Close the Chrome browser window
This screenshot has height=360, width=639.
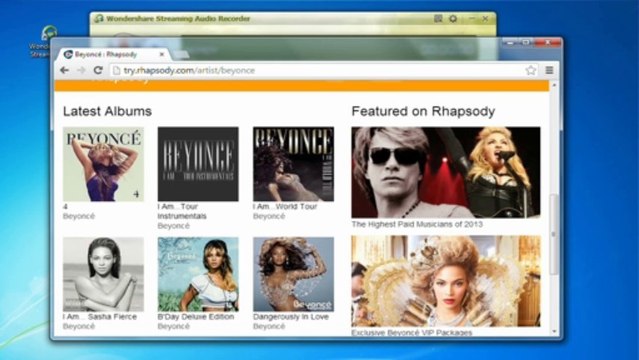pyautogui.click(x=547, y=42)
